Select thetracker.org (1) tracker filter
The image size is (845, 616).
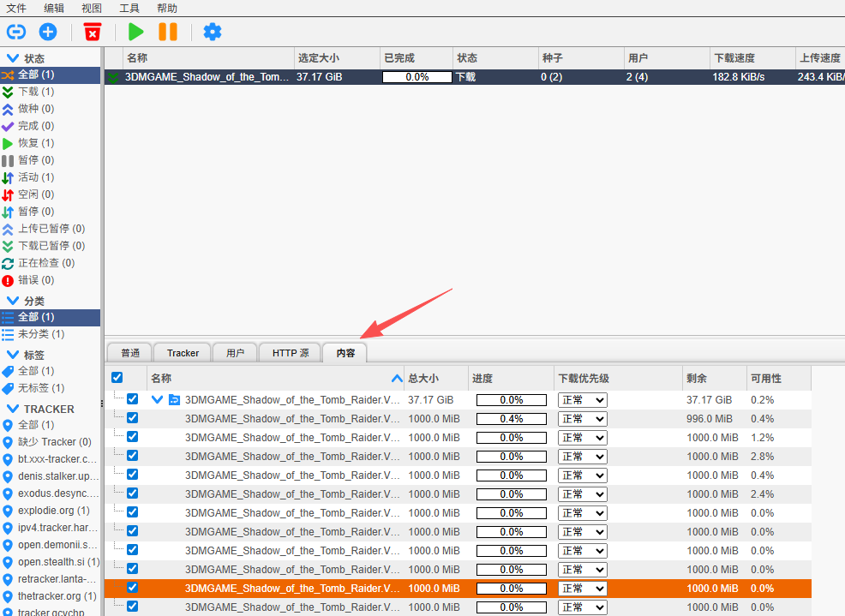50,596
